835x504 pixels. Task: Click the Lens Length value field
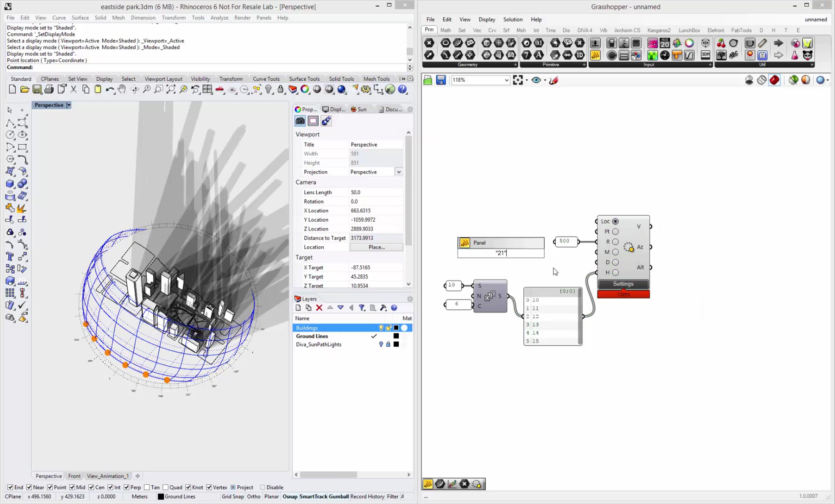[x=376, y=192]
